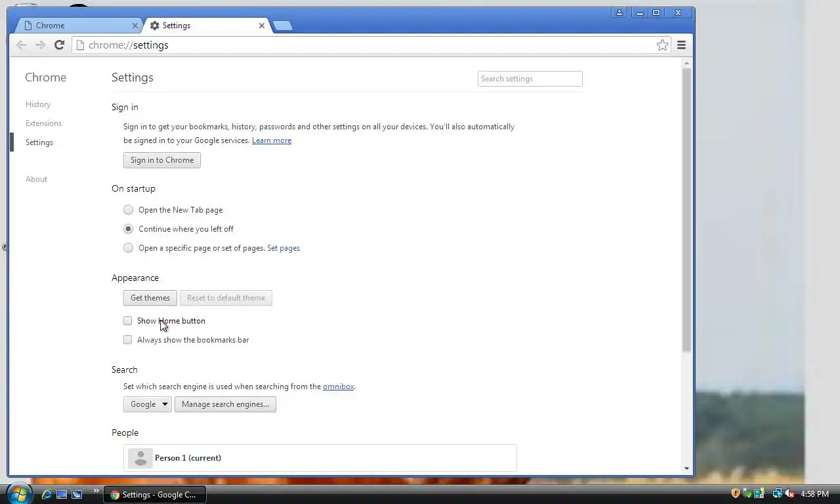Click the Set pages link
This screenshot has width=840, height=504.
283,248
